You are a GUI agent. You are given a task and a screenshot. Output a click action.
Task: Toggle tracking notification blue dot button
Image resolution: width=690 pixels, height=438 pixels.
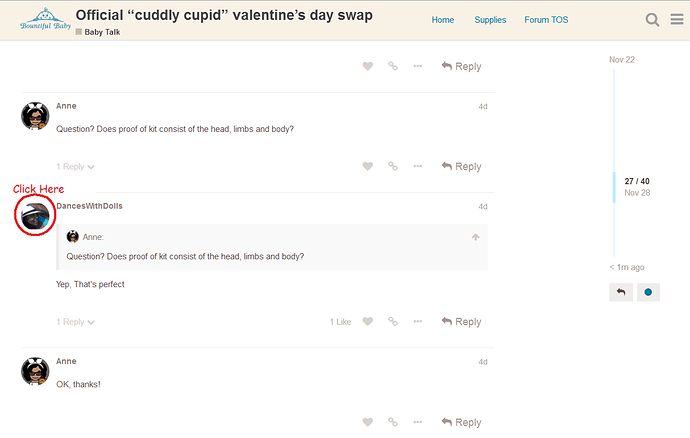648,292
